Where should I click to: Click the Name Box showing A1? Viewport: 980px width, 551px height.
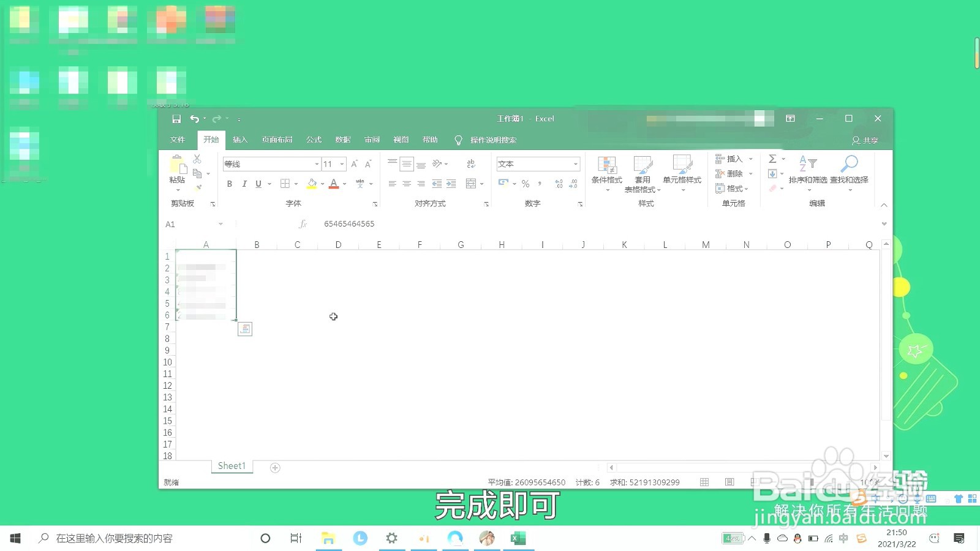pos(195,224)
